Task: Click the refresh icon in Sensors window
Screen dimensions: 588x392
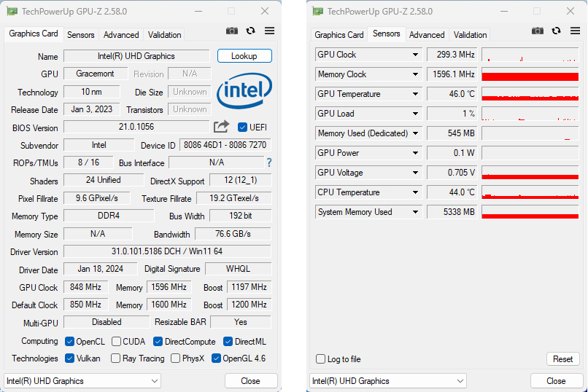Action: click(556, 31)
